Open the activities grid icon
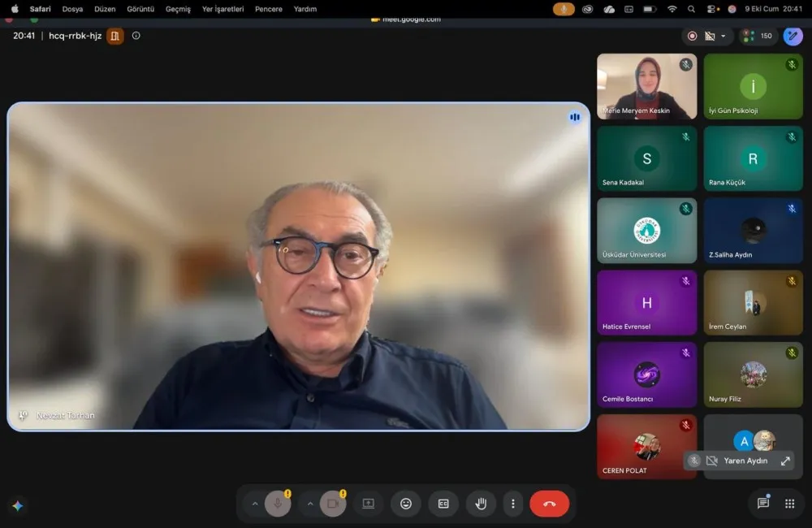 point(790,504)
